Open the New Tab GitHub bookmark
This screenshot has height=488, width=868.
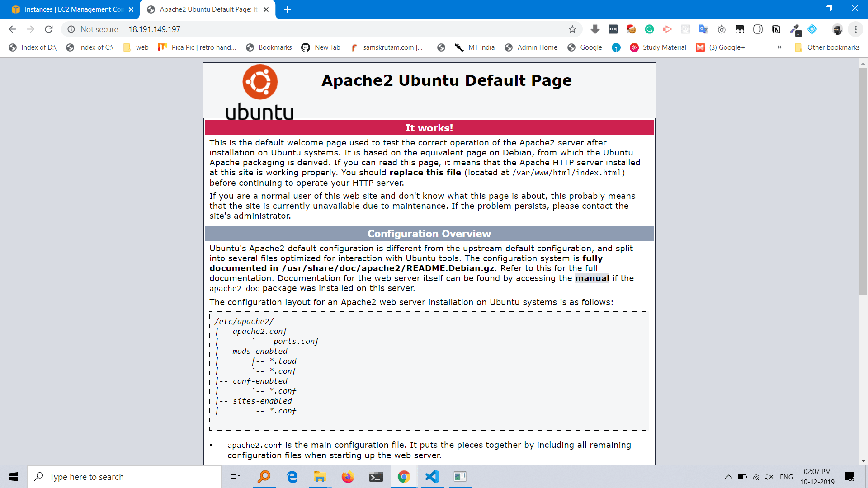(321, 47)
